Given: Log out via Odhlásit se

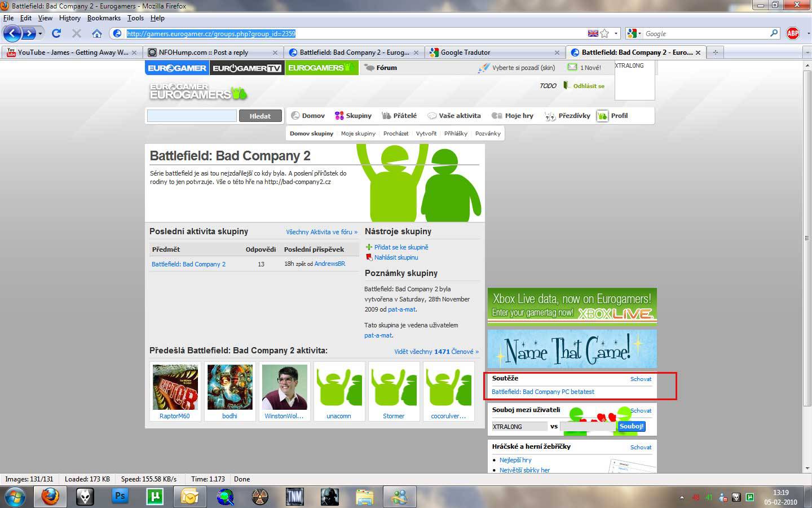Looking at the screenshot, I should pos(584,86).
